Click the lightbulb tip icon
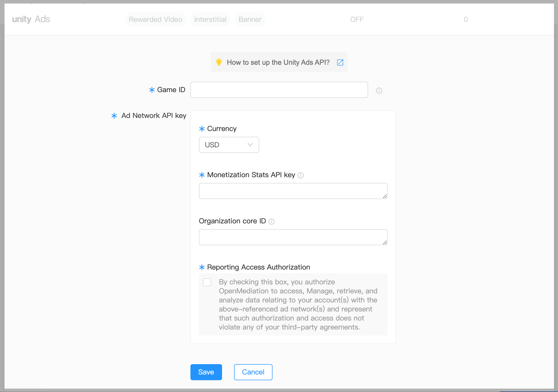 (219, 62)
